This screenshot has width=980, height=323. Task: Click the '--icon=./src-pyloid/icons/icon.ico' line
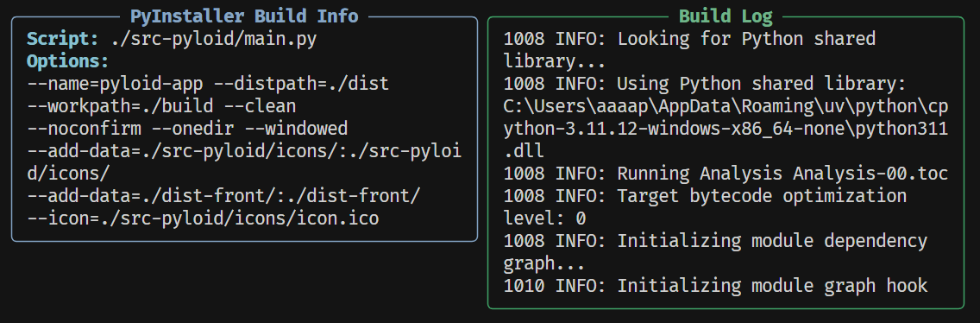[203, 218]
